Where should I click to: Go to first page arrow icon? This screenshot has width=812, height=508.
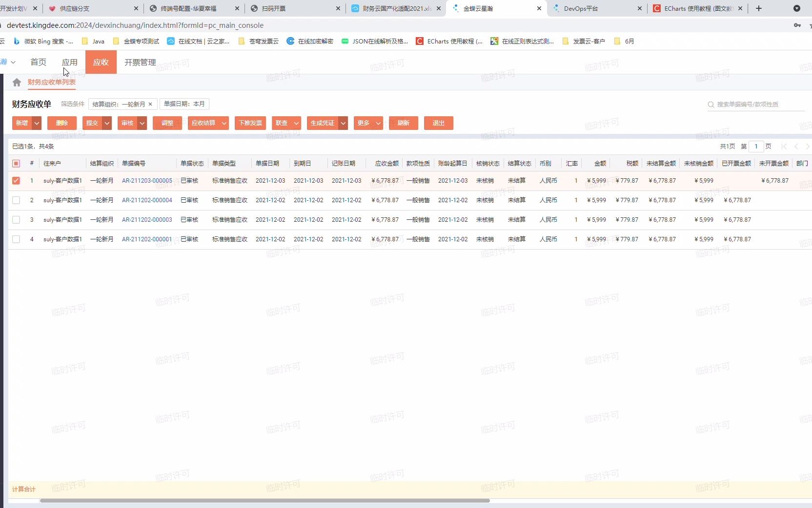784,147
